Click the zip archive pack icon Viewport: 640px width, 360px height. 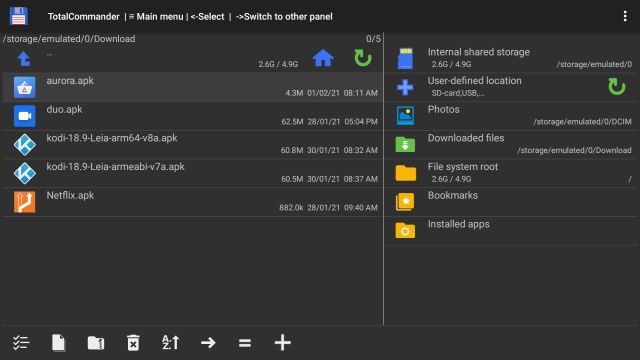[x=96, y=342]
